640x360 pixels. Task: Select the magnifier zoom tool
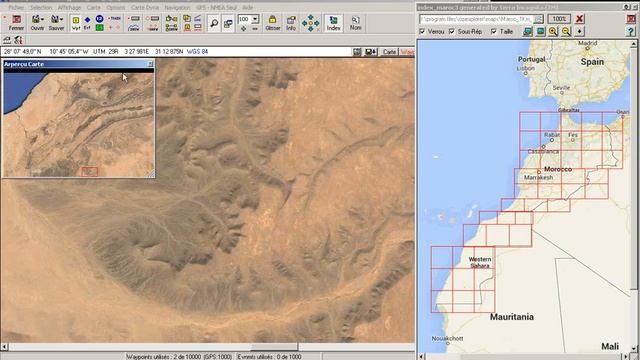[214, 23]
